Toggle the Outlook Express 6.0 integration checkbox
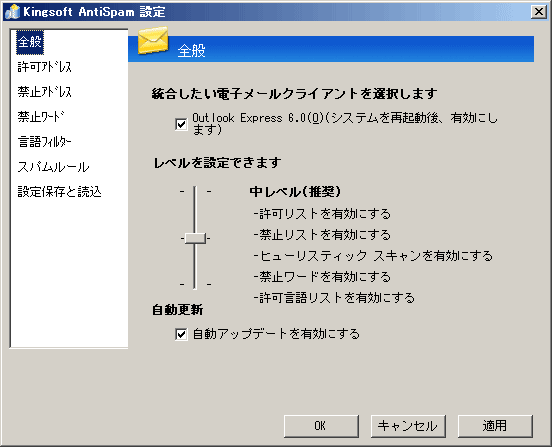 [181, 124]
